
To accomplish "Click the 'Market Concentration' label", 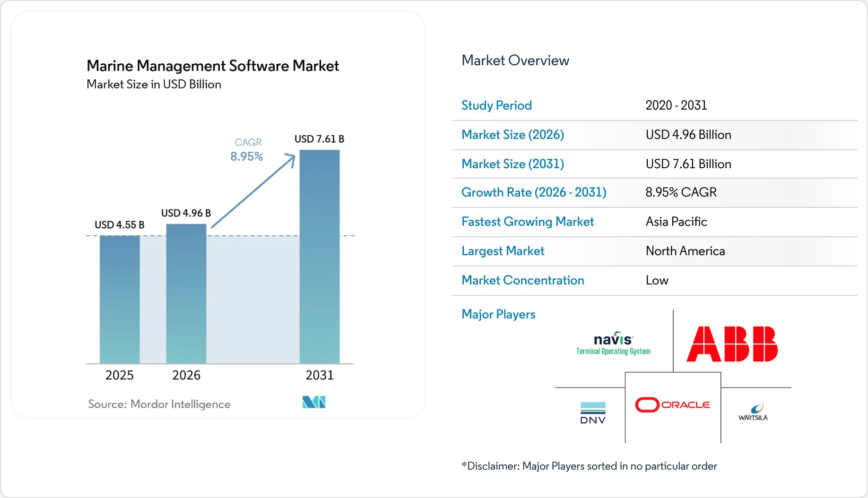I will tap(523, 280).
